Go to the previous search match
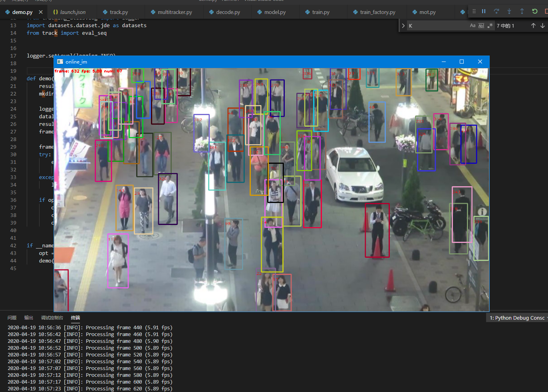This screenshot has width=548, height=392. click(533, 25)
